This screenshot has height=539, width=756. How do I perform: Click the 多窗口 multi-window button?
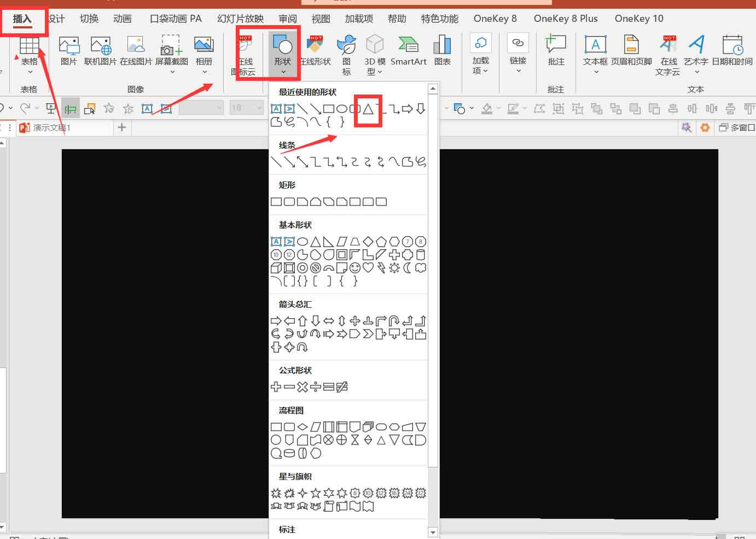pyautogui.click(x=737, y=127)
